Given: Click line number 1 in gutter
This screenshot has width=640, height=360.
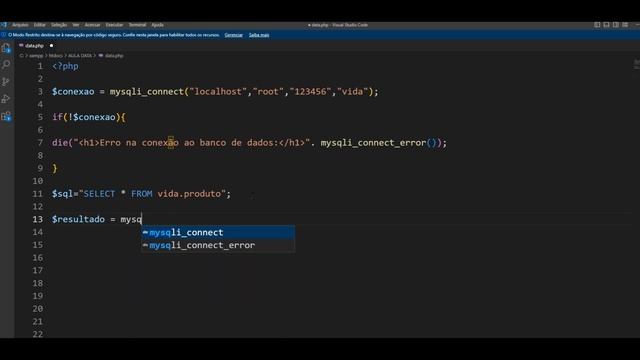Looking at the screenshot, I should tap(40, 66).
